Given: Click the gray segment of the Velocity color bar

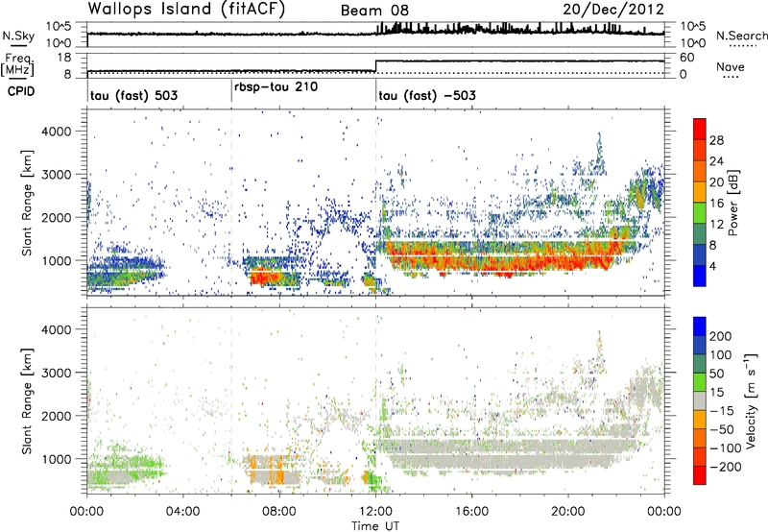Looking at the screenshot, I should coord(700,401).
